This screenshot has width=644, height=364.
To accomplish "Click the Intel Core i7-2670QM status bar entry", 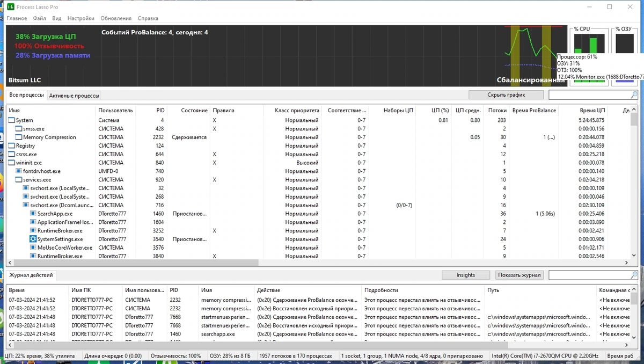I will 545,355.
